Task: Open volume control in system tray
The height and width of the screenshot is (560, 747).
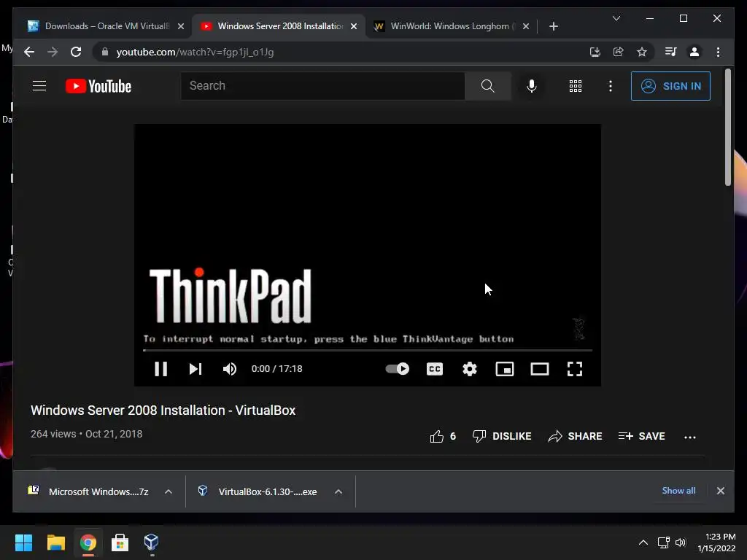Action: (681, 542)
